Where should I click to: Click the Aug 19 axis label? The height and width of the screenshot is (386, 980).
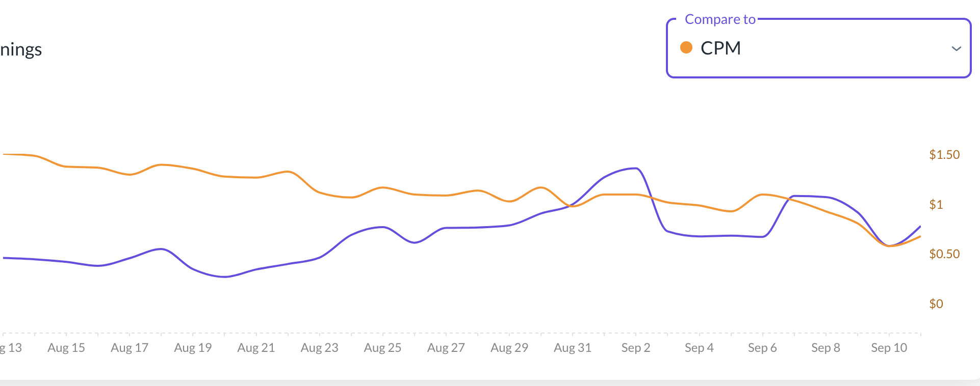[193, 348]
